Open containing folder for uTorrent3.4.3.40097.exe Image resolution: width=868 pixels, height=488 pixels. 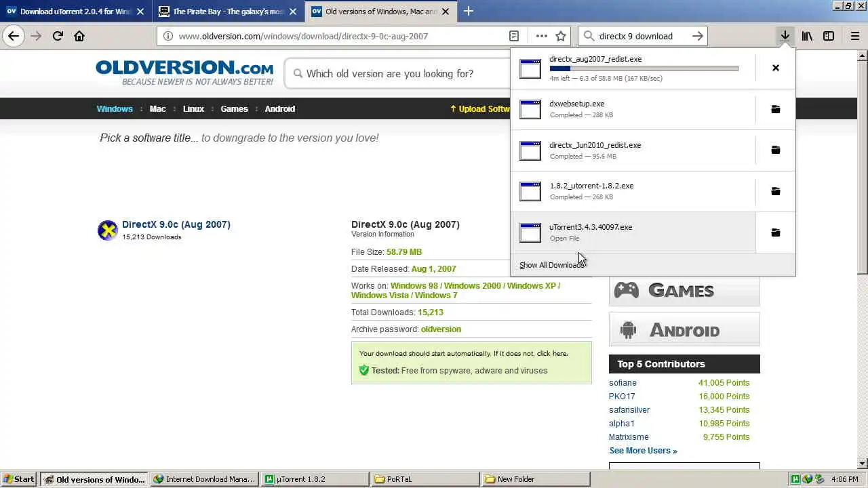point(776,232)
